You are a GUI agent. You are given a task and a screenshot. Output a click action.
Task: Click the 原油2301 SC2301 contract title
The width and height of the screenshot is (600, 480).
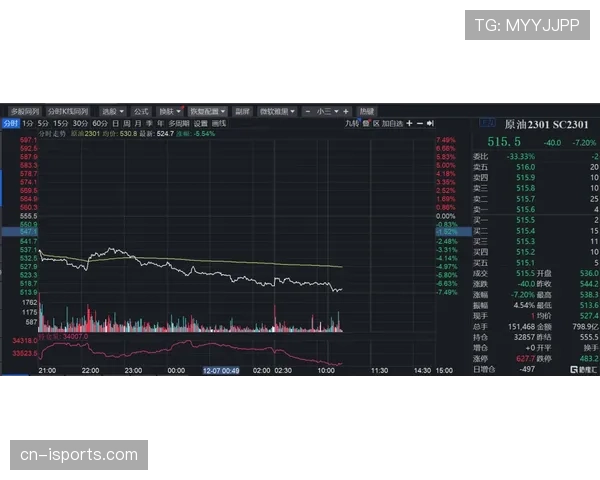[546, 124]
